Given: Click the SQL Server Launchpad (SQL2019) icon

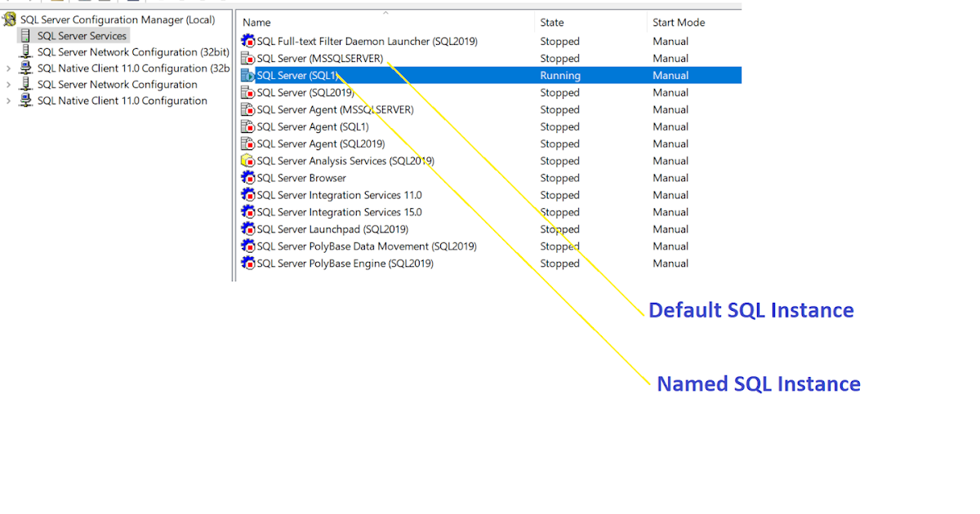Looking at the screenshot, I should (247, 229).
